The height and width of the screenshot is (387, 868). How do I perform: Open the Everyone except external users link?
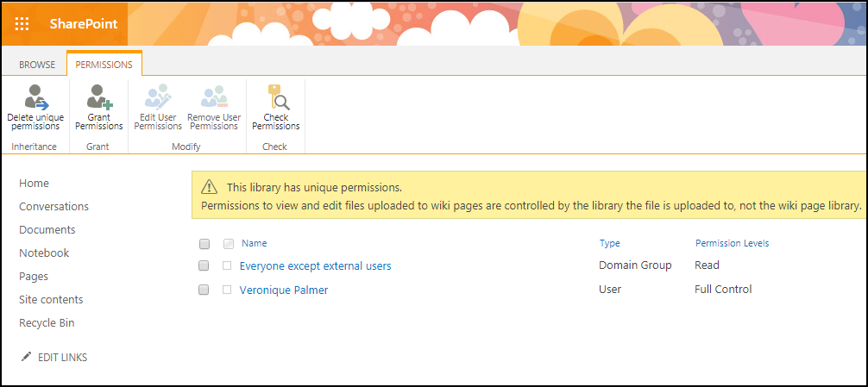pos(315,265)
